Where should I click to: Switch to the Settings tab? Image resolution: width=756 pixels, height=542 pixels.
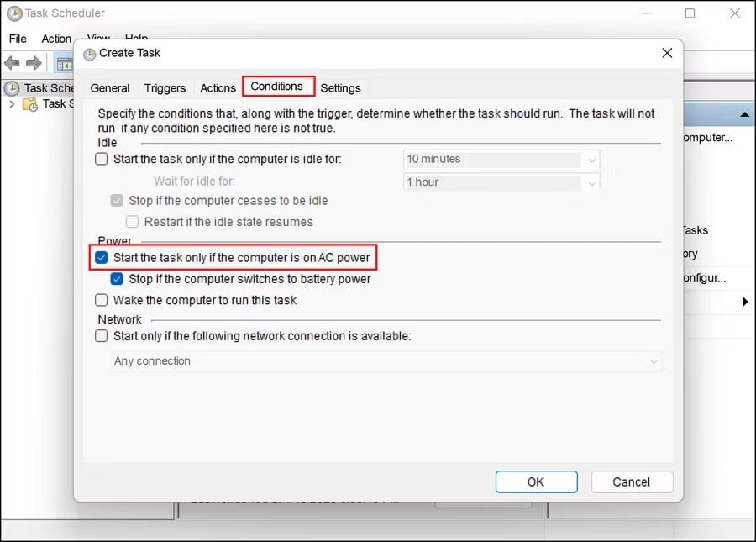coord(340,87)
